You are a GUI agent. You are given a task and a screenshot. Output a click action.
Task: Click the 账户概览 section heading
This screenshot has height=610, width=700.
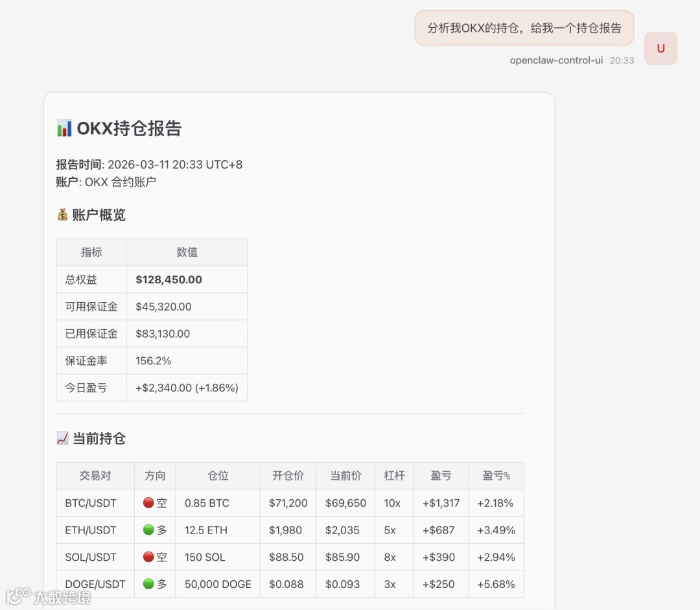tap(99, 215)
